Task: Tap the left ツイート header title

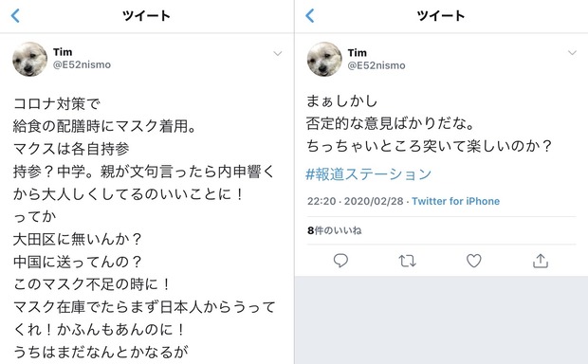Action: 146,16
